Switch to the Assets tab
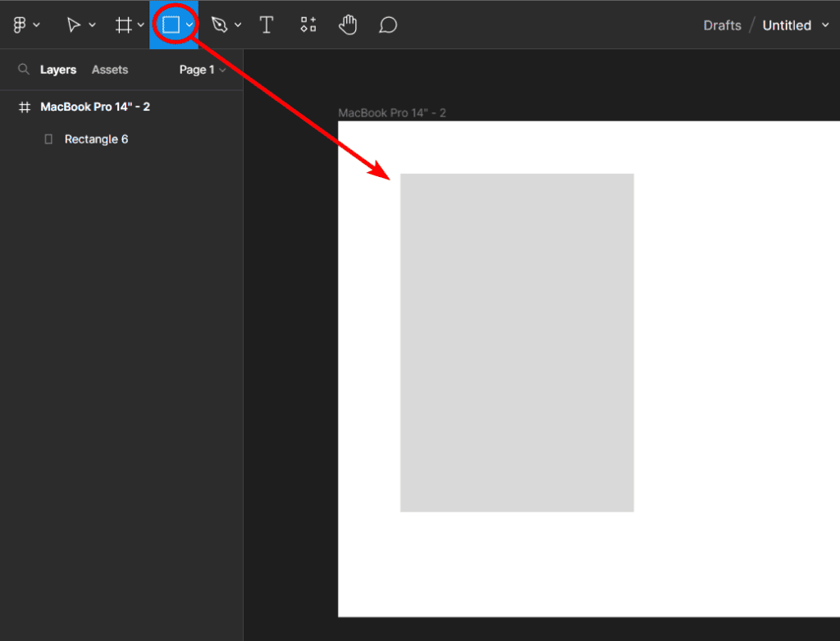The image size is (840, 641). (110, 70)
